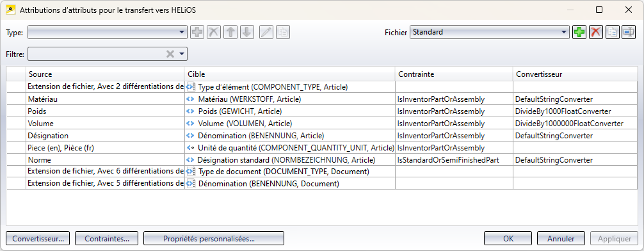
Task: Confirm with the OK button
Action: pos(508,238)
